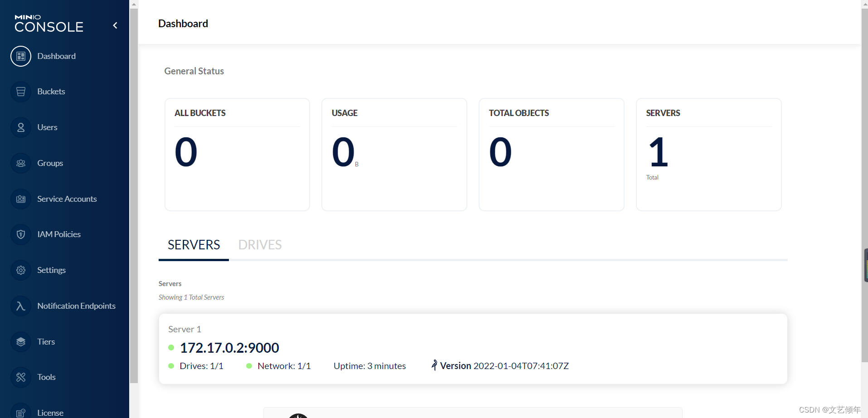
Task: Click the SERVERS status card
Action: 709,155
